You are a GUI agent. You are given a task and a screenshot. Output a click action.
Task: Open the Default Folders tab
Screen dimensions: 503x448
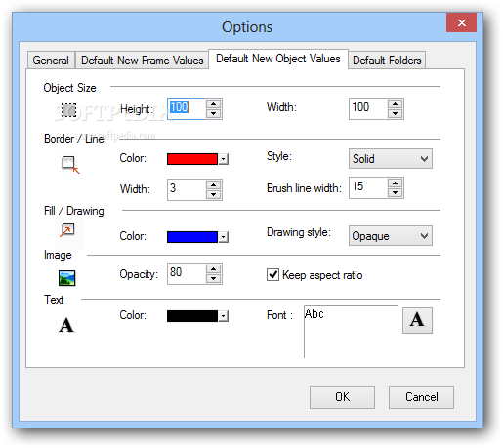tap(387, 61)
